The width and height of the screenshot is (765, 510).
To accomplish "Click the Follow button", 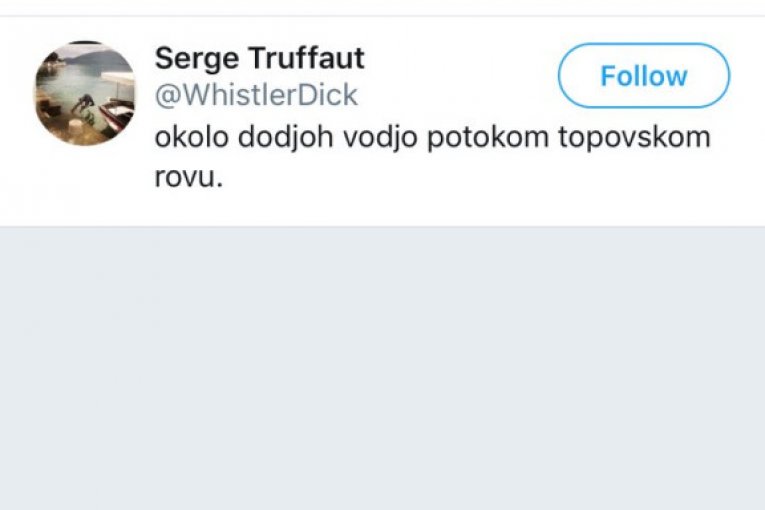I will point(643,76).
